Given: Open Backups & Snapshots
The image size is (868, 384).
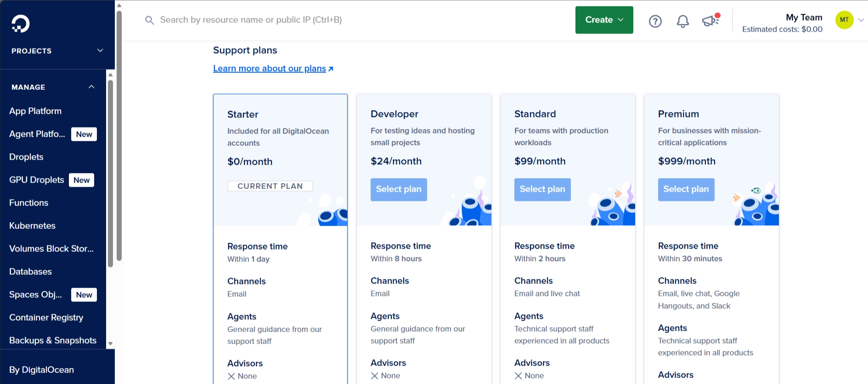Looking at the screenshot, I should (x=53, y=340).
